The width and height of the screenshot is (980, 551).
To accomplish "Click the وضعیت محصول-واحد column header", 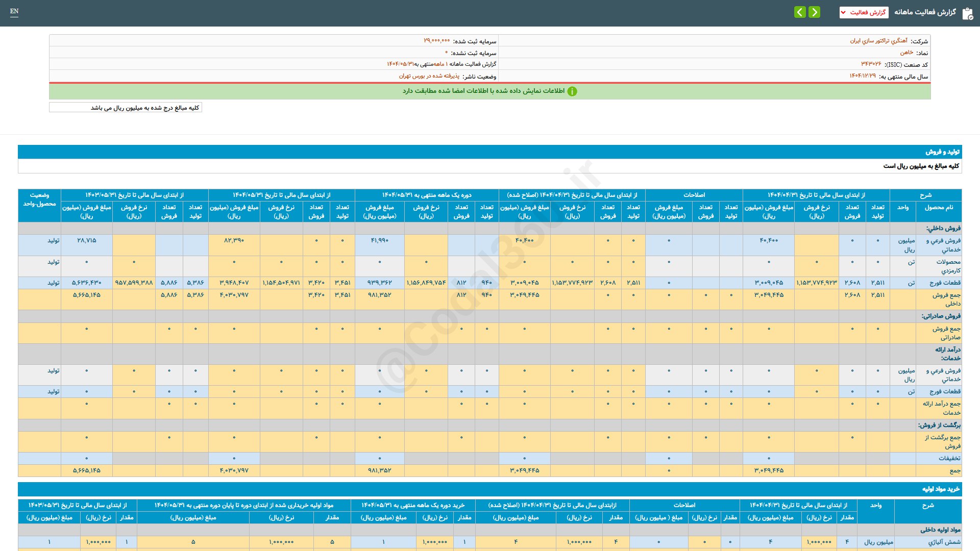I will pos(39,199).
